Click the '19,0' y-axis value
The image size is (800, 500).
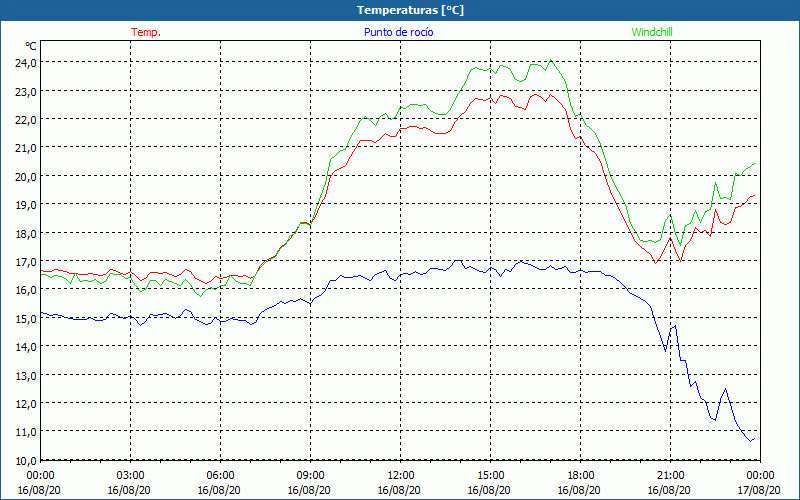click(26, 205)
